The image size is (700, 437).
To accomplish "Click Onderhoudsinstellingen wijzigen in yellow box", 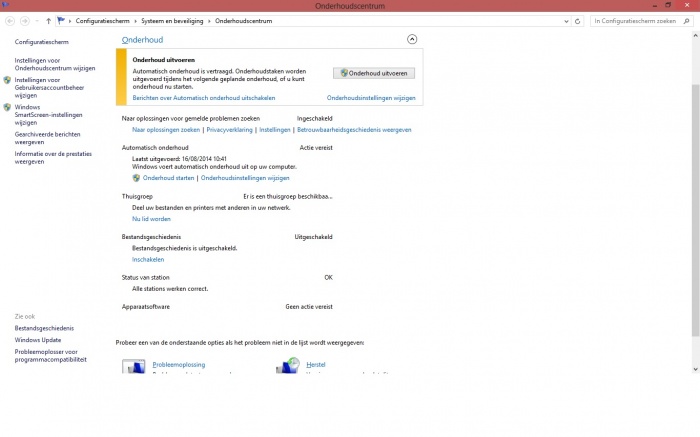I will pos(371,98).
